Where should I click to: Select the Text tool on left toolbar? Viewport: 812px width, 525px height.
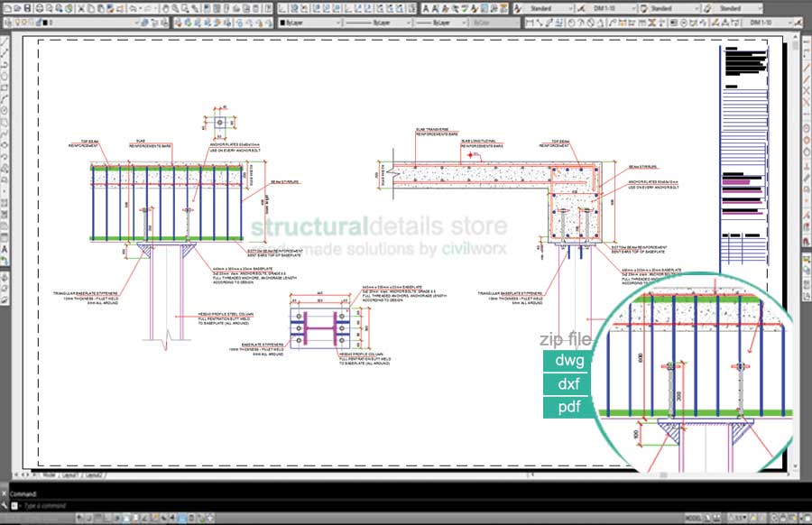[x=5, y=249]
